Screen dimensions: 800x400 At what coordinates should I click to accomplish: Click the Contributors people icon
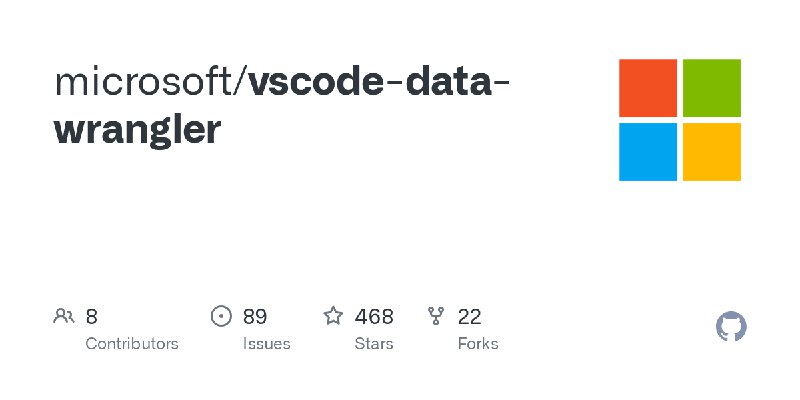click(64, 316)
